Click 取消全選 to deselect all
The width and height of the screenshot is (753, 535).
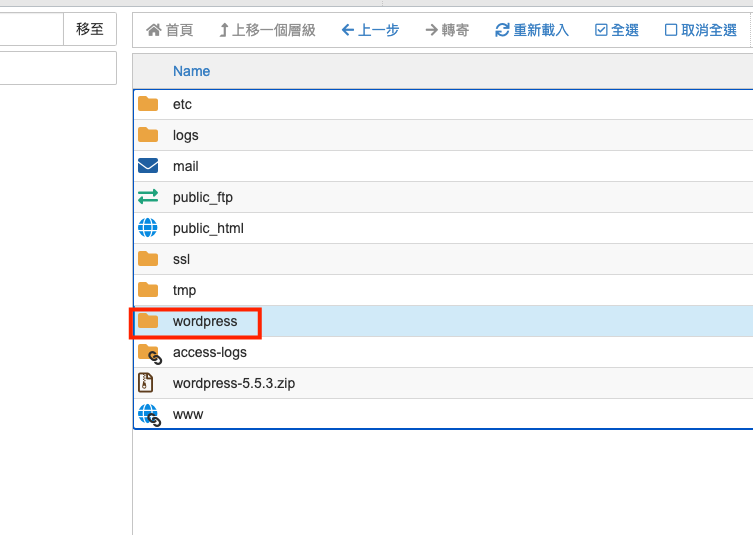pos(701,30)
